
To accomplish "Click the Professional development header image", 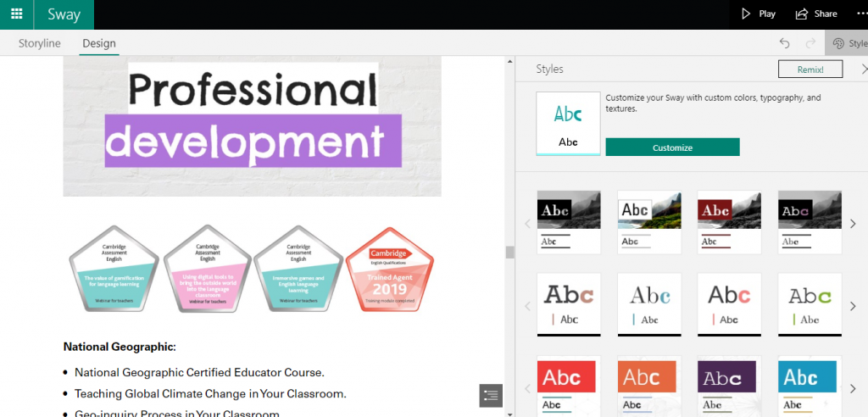I will (x=252, y=126).
